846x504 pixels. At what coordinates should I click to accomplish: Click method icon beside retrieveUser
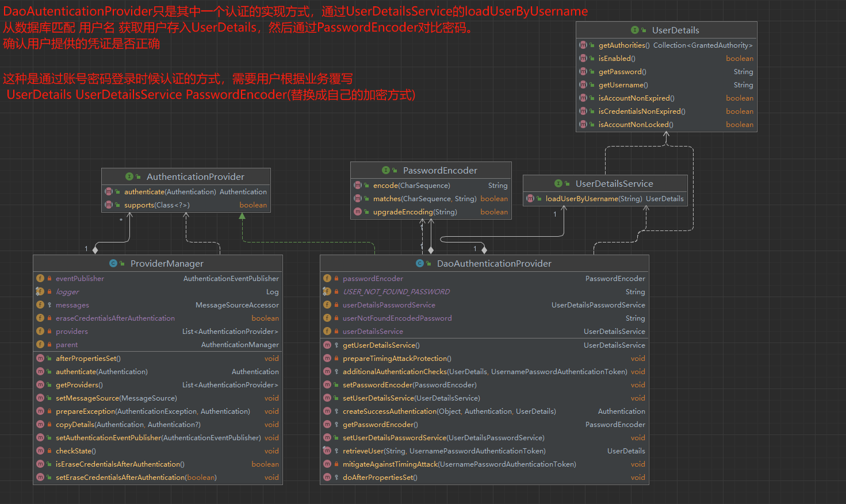[x=327, y=451]
